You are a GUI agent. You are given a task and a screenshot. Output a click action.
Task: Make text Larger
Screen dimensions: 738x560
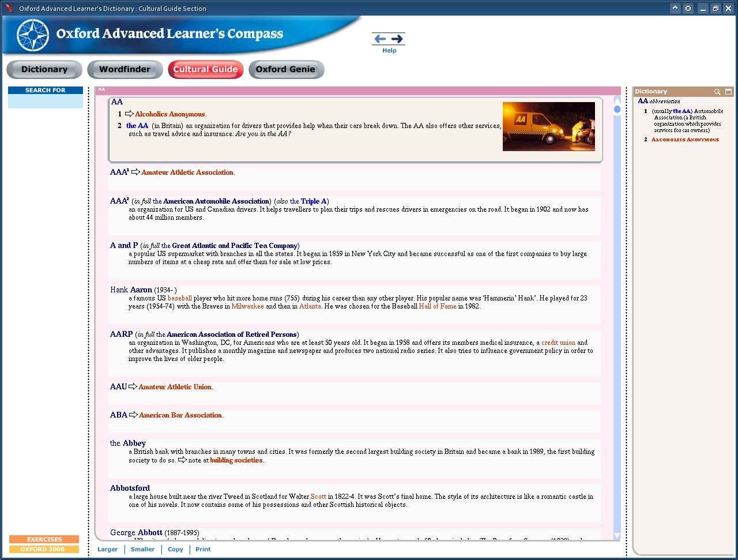[x=107, y=550]
